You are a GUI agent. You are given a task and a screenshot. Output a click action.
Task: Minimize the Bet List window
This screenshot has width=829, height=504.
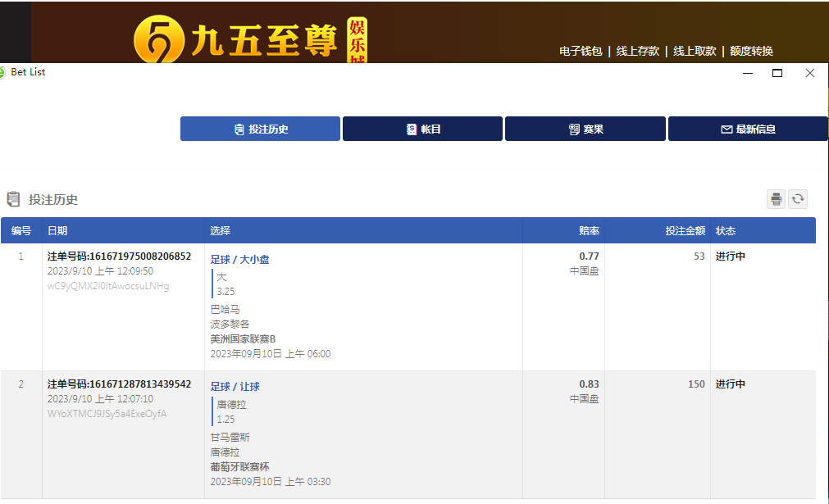coord(748,73)
